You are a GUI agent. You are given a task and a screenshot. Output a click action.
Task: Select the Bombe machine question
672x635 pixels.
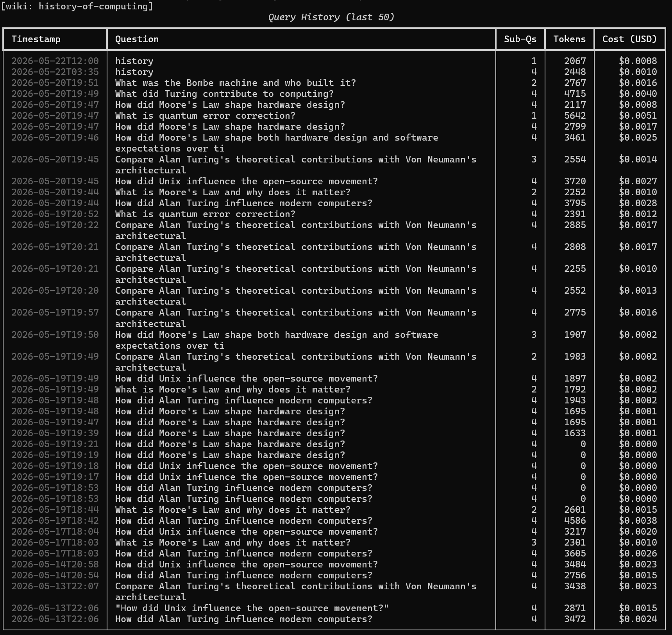tap(236, 83)
